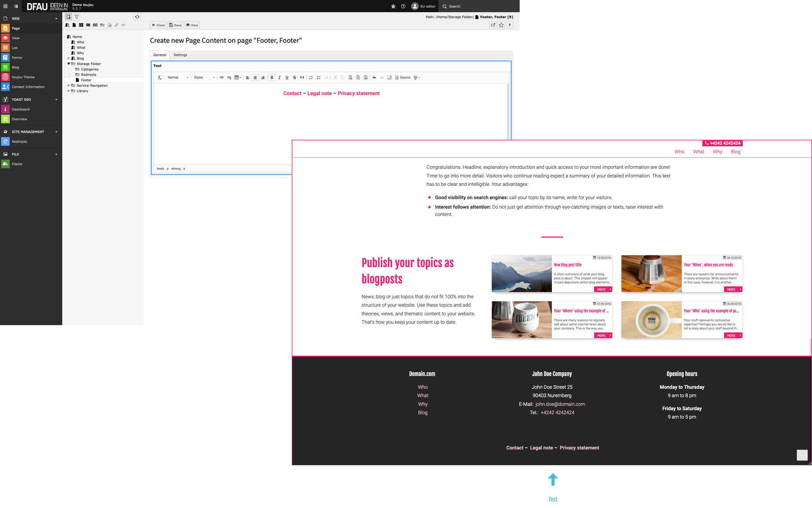The width and height of the screenshot is (812, 508).
Task: Collapse the Storage Folder tree node
Action: [x=69, y=64]
